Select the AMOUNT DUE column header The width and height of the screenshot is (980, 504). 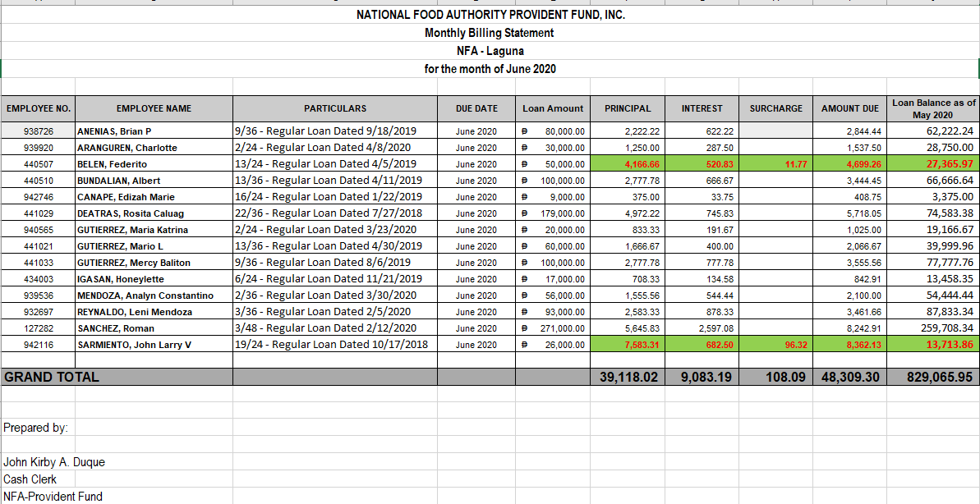point(849,108)
